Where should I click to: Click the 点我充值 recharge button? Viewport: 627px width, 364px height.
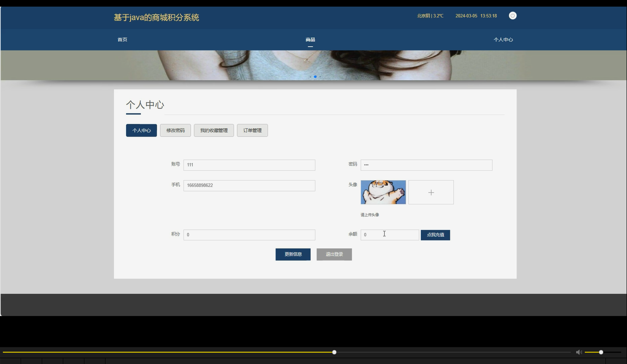pos(435,235)
